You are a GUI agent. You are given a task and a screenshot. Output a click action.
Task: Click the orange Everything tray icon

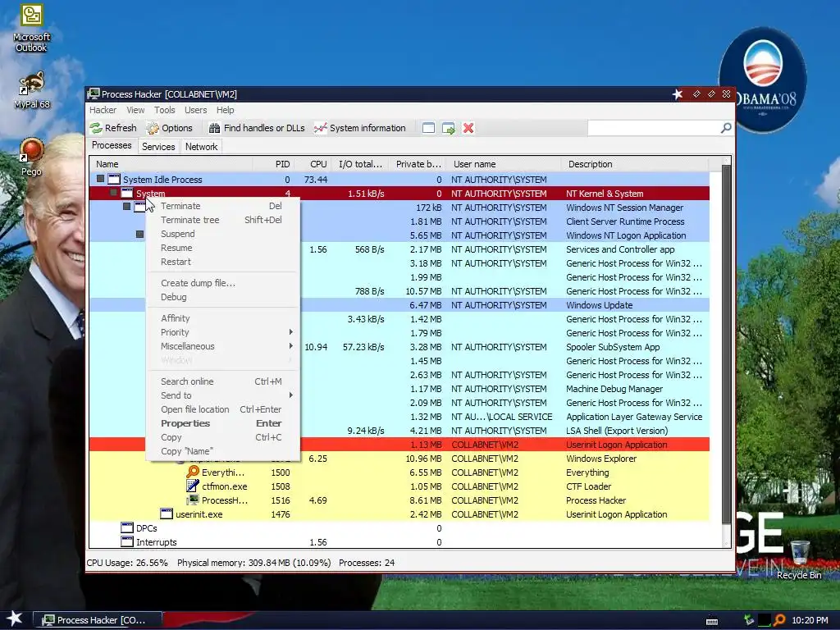click(x=779, y=620)
